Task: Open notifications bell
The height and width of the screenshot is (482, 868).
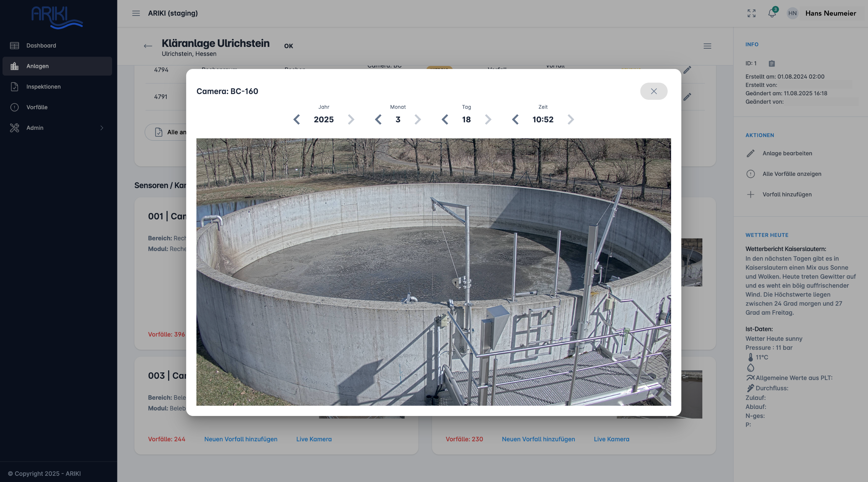Action: pyautogui.click(x=772, y=13)
